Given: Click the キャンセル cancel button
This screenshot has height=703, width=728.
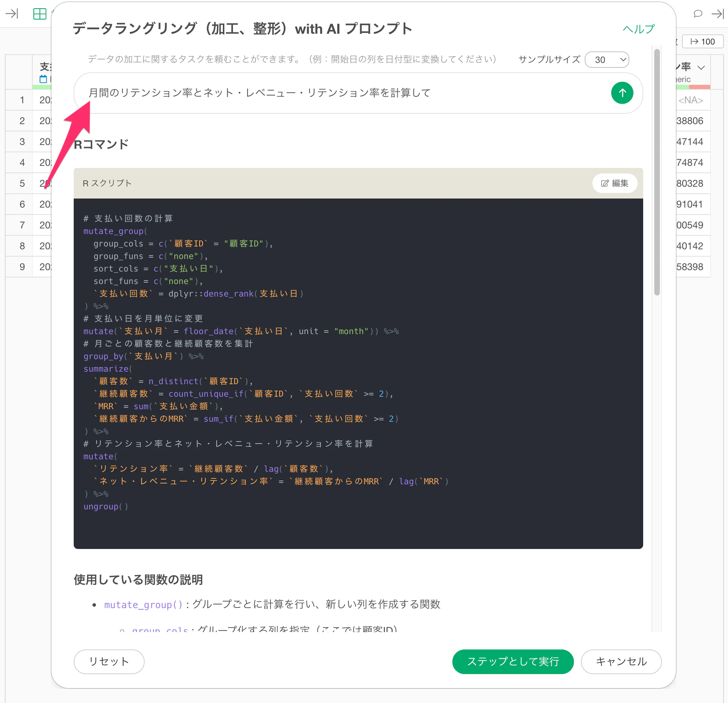Looking at the screenshot, I should tap(621, 661).
